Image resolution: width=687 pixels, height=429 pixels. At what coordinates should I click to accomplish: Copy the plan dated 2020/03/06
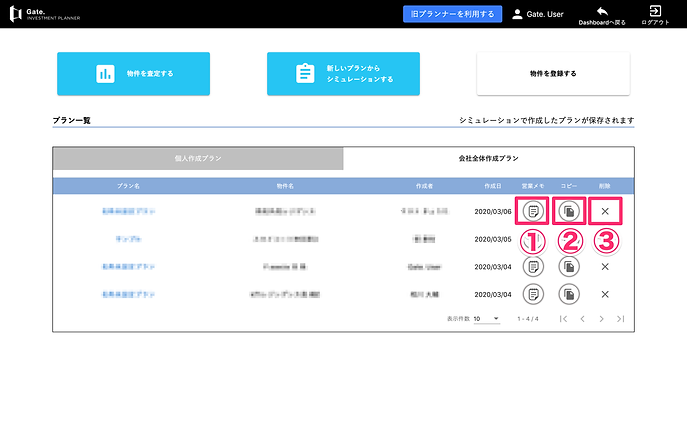(x=569, y=211)
